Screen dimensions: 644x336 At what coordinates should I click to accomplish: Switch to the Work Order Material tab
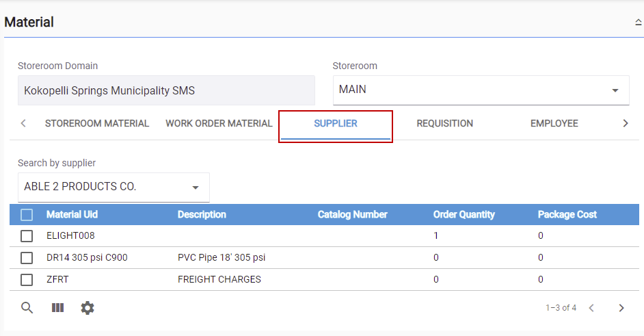(219, 123)
